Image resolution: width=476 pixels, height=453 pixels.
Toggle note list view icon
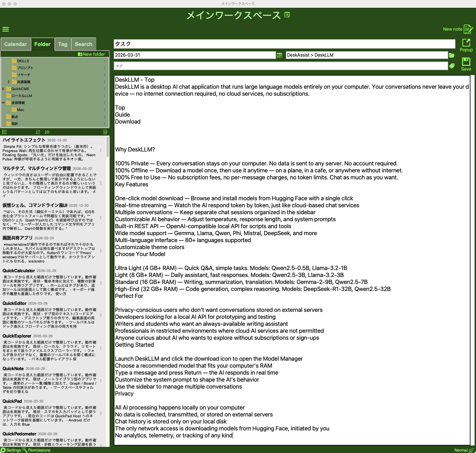[x=4, y=132]
